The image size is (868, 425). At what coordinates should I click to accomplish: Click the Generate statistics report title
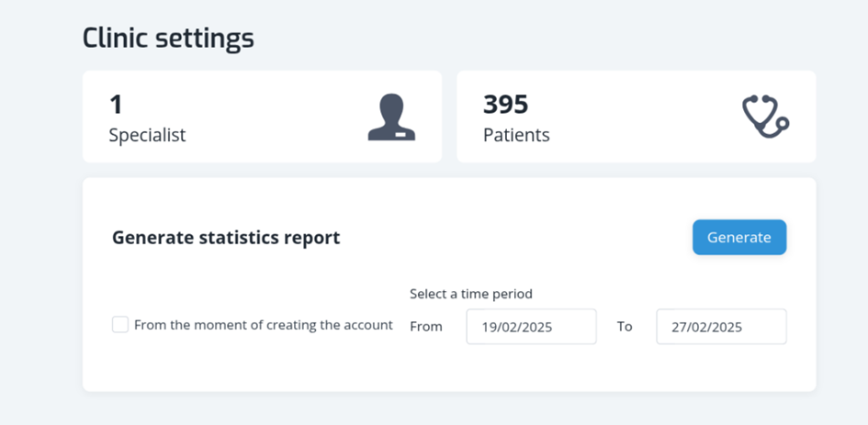coord(226,238)
